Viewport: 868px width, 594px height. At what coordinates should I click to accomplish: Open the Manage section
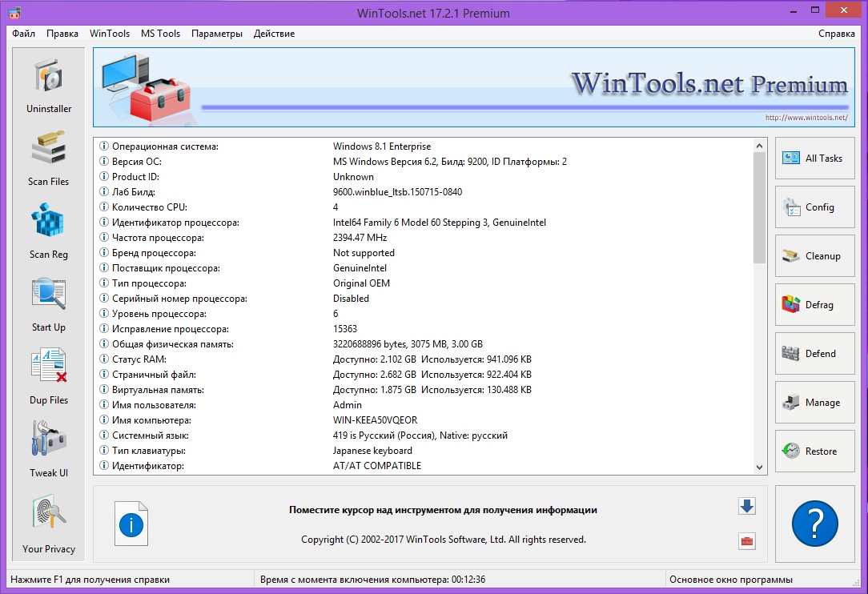pyautogui.click(x=815, y=403)
